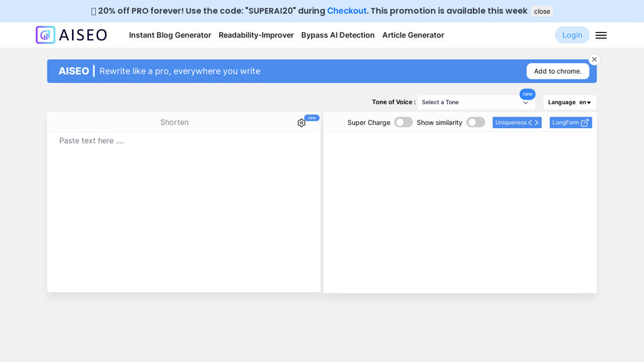Open the Readability-Improver page
Image resolution: width=644 pixels, height=362 pixels.
click(256, 35)
